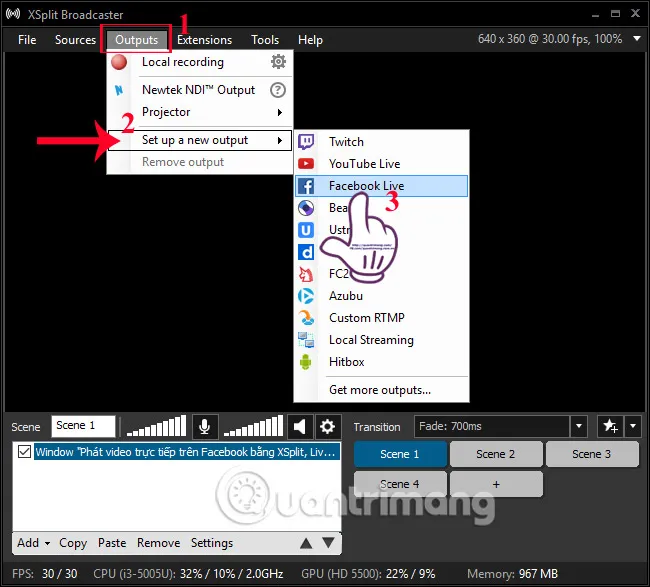Open the dropdown beside the star button
The width and height of the screenshot is (650, 587).
633,426
